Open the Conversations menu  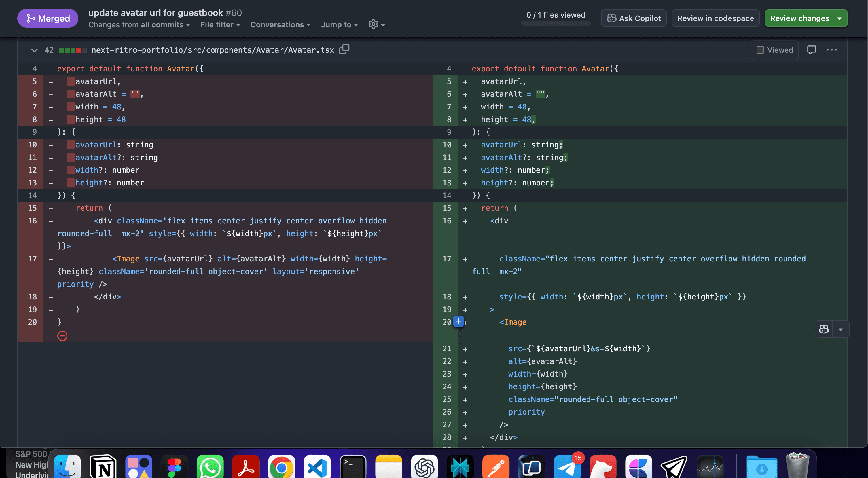coord(280,24)
